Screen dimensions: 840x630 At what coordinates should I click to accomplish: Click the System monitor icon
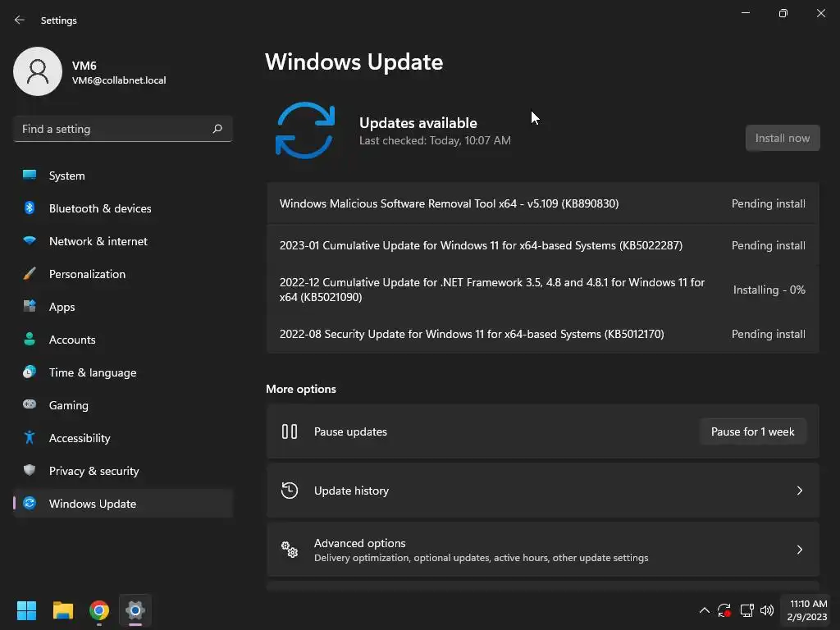pos(30,176)
